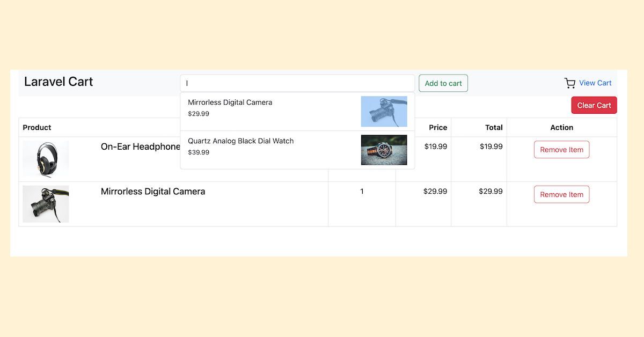
Task: Click the Price column header
Action: coord(437,127)
